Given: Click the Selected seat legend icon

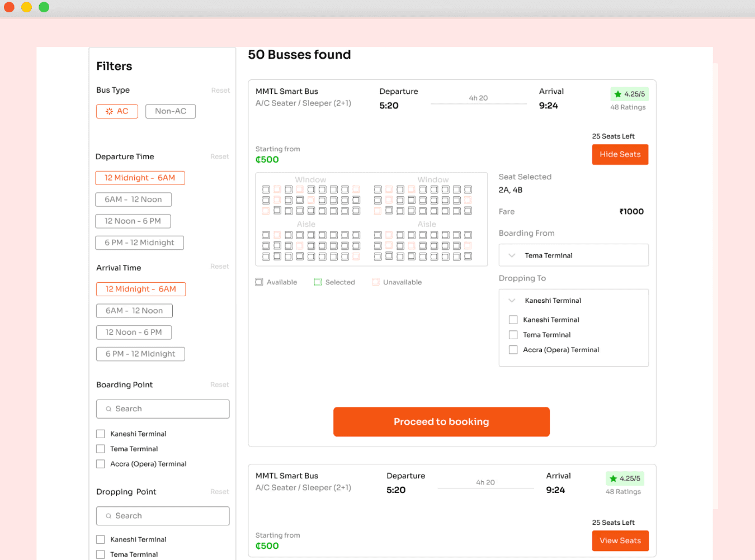Looking at the screenshot, I should click(318, 282).
